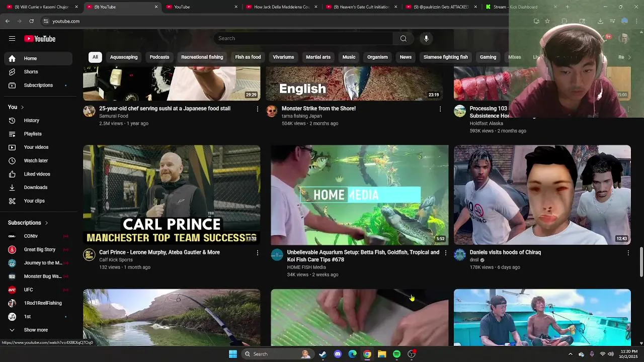This screenshot has height=362, width=644.
Task: Open Subscriptions in the sidebar
Action: [x=38, y=85]
